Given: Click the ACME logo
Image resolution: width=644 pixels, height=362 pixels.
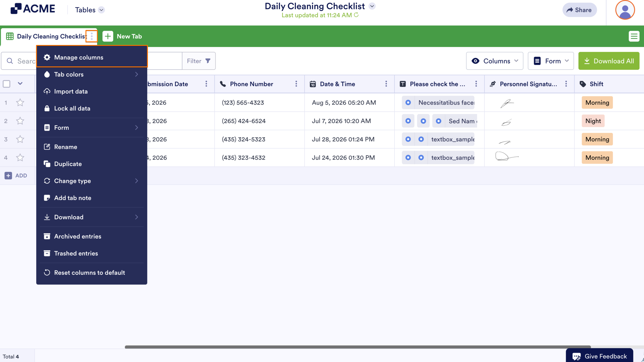Looking at the screenshot, I should pyautogui.click(x=33, y=9).
